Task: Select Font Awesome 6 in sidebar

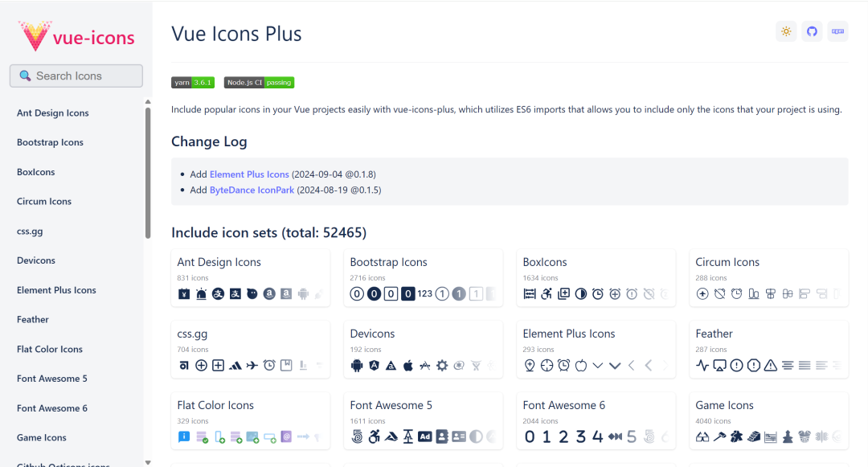Action: tap(52, 408)
